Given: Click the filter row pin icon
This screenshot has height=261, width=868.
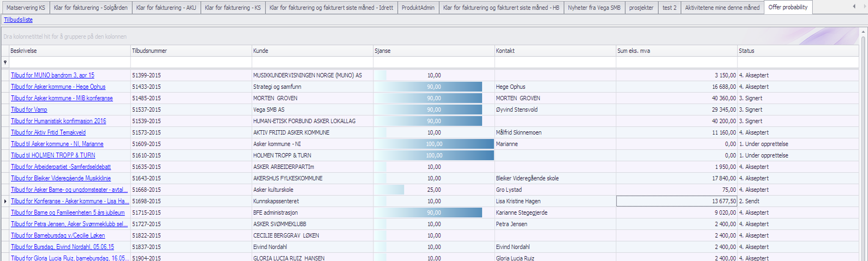Looking at the screenshot, I should (x=5, y=63).
